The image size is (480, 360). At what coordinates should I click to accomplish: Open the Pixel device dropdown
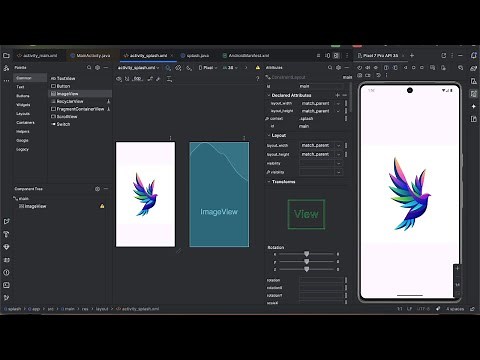208,68
